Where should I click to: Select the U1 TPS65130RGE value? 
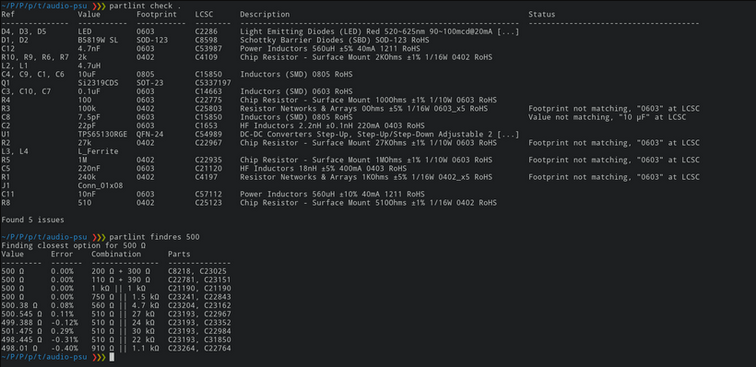pyautogui.click(x=103, y=134)
